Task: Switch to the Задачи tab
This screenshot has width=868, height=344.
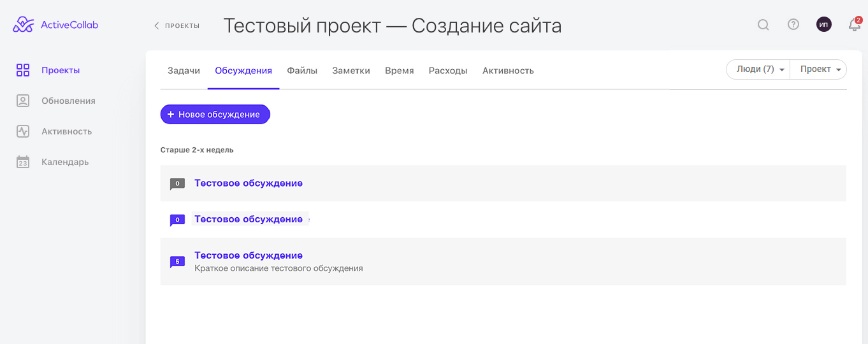Action: [x=184, y=71]
